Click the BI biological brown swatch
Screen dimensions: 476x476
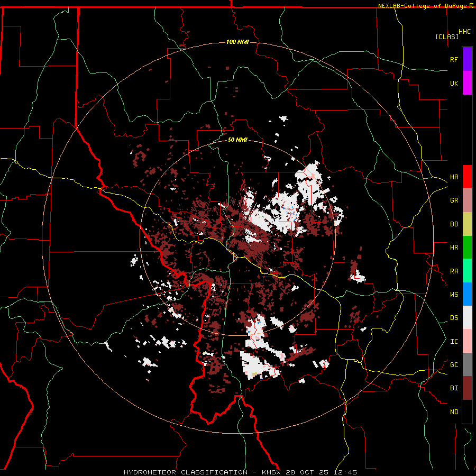[x=467, y=388]
